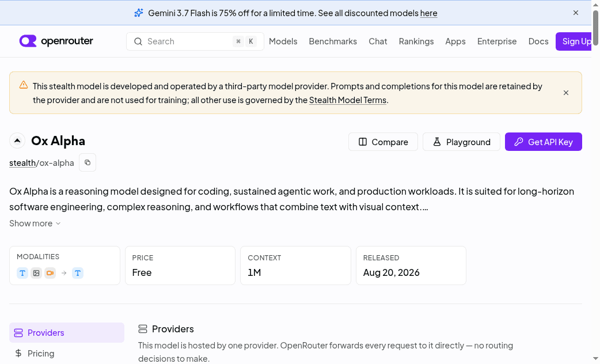Close the stealth model warning notice

[565, 93]
